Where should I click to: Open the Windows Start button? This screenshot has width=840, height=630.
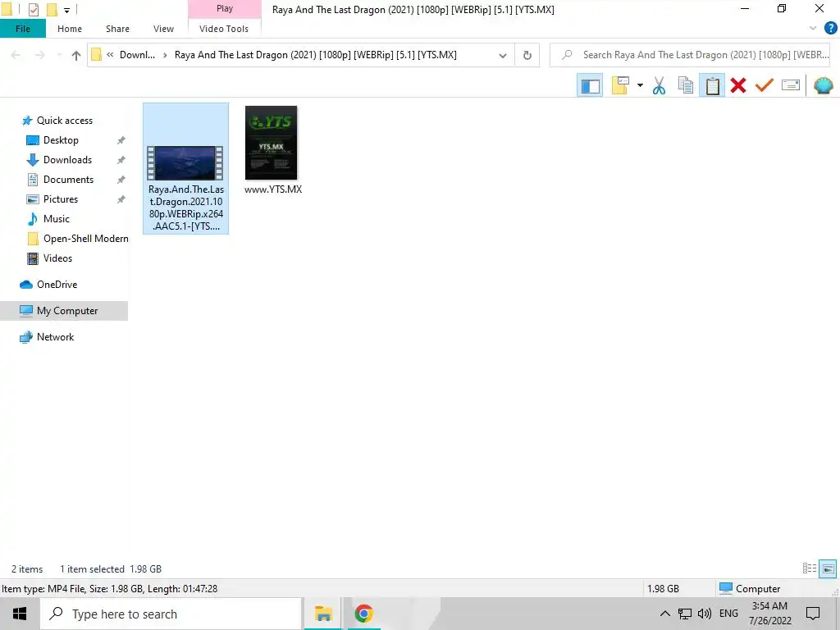point(20,614)
